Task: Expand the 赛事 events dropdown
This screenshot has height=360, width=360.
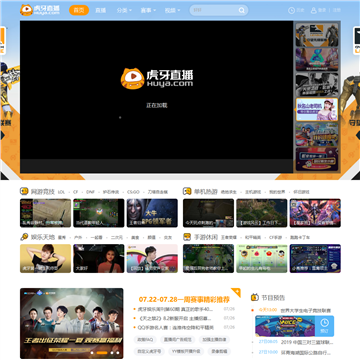Action: click(148, 10)
